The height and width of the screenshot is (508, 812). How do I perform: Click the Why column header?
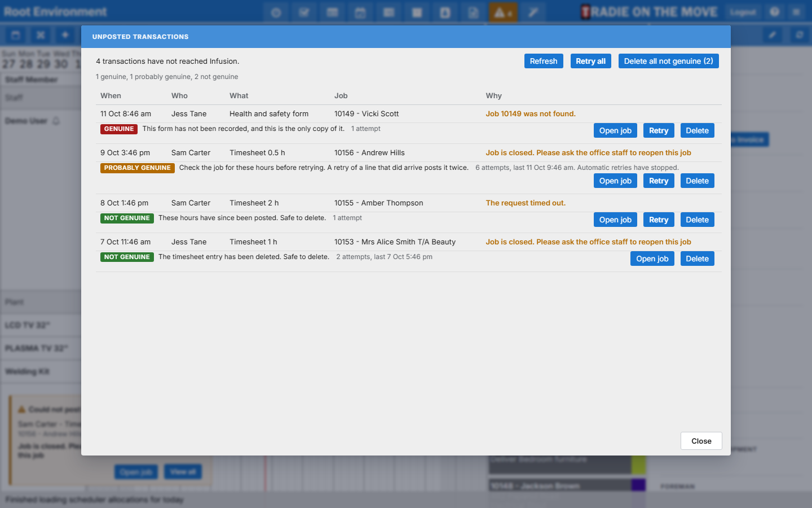click(494, 96)
